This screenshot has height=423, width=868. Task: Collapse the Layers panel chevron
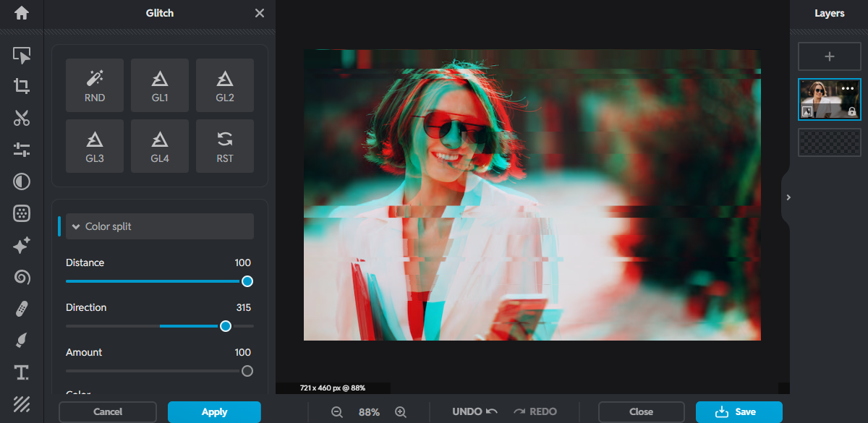click(788, 197)
